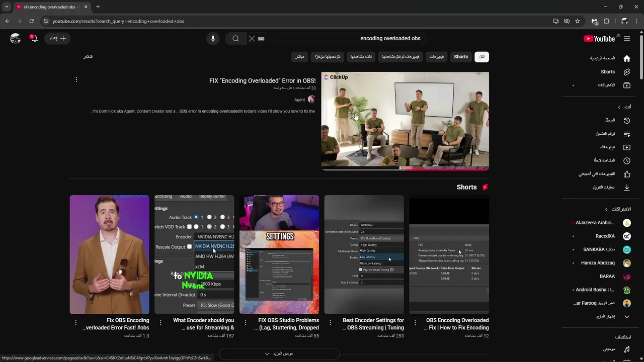Image resolution: width=644 pixels, height=362 pixels.
Task: Open the Subscriptions feed icon in sidebar
Action: pos(627,85)
